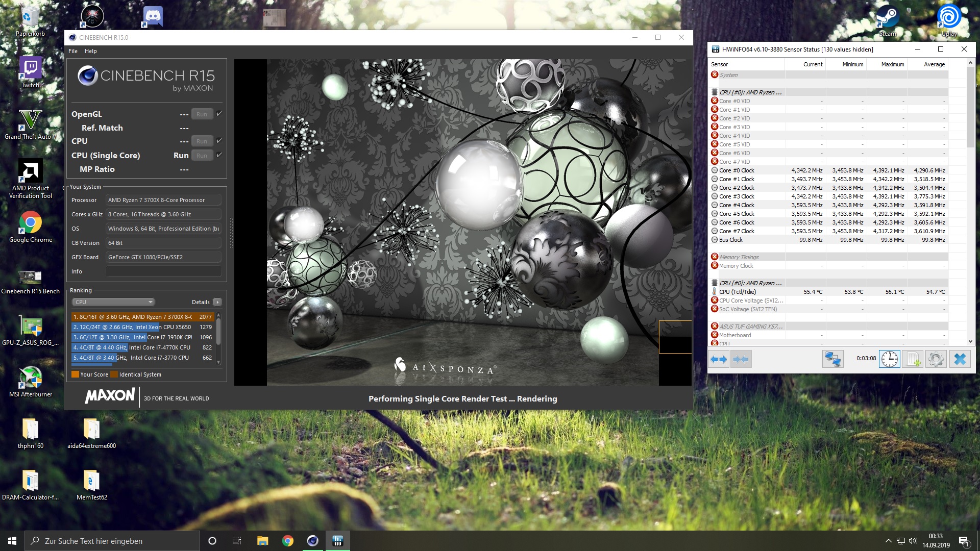980x551 pixels.
Task: Toggle CPU (Single Core) test checkbox
Action: tap(219, 155)
